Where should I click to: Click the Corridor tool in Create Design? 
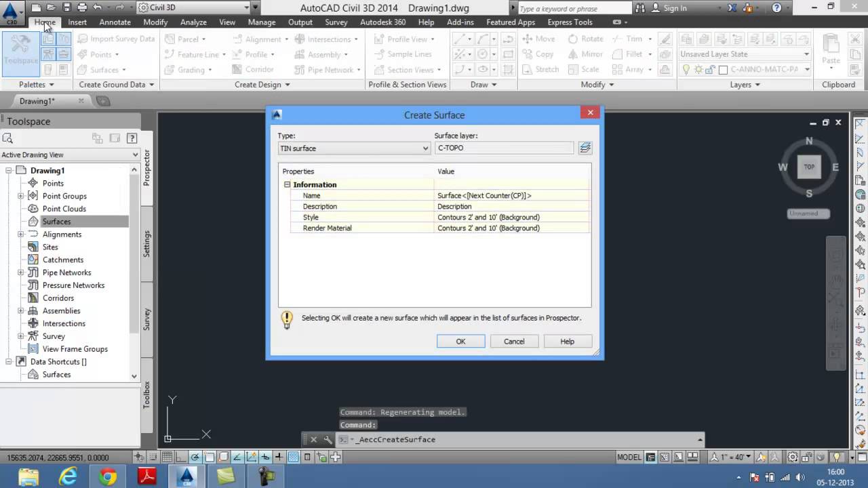252,70
